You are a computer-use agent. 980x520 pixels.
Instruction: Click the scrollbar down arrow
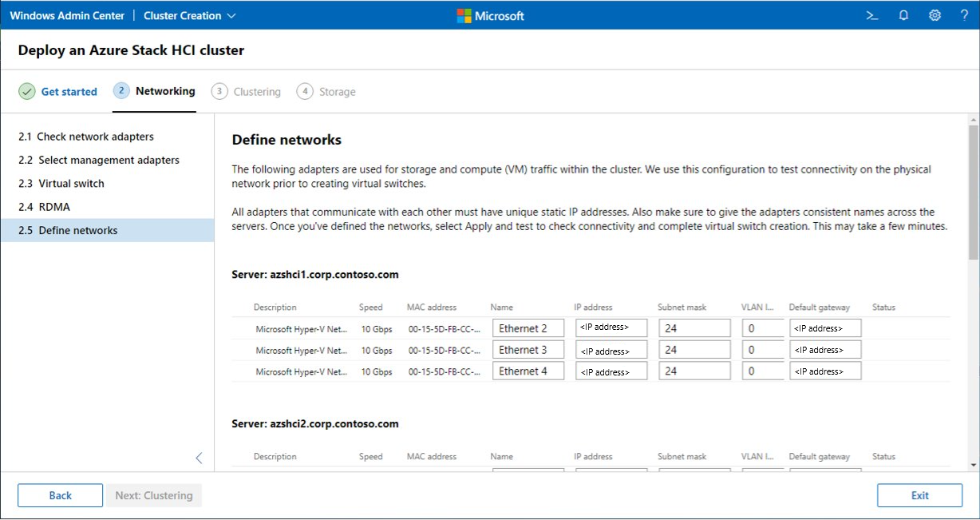coord(972,463)
